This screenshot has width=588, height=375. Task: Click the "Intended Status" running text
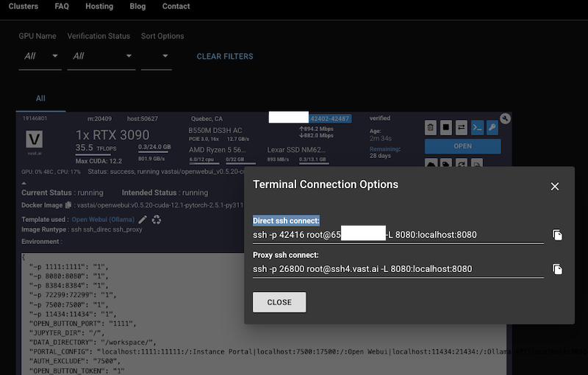click(165, 193)
